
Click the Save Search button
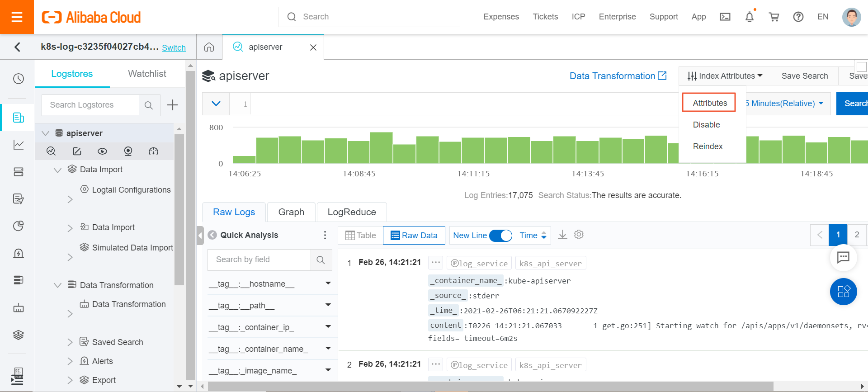pyautogui.click(x=805, y=76)
